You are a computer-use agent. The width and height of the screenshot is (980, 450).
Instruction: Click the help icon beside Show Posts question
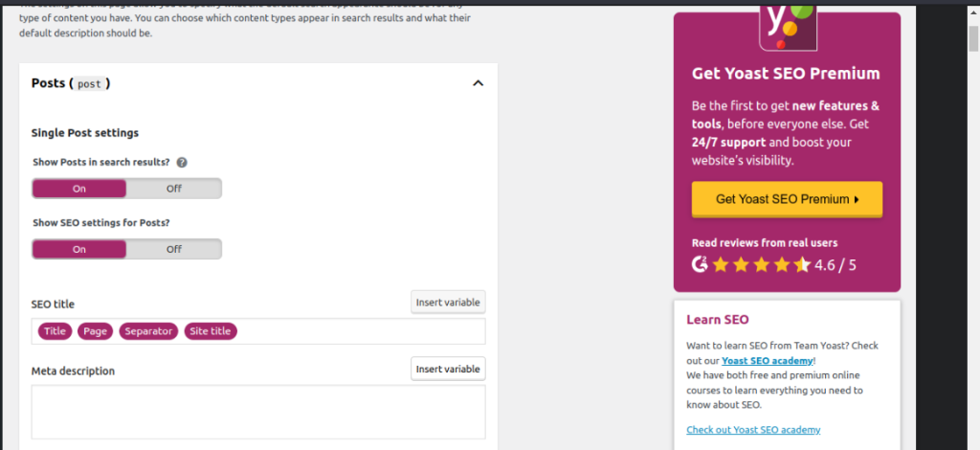(182, 162)
